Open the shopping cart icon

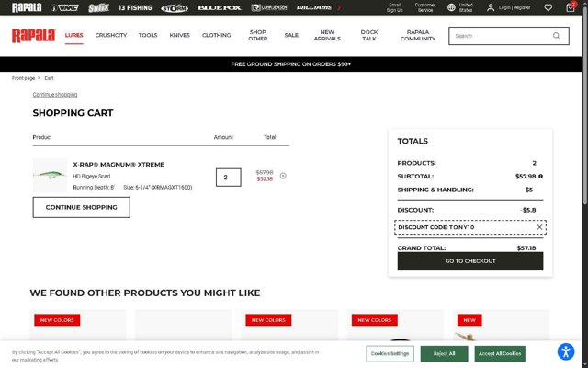[x=571, y=7]
